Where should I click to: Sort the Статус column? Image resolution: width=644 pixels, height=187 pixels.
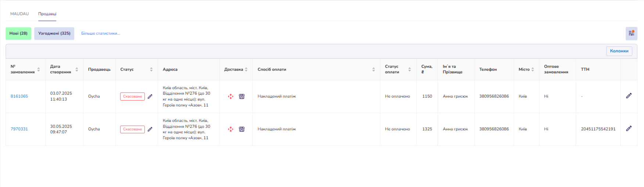tap(151, 69)
